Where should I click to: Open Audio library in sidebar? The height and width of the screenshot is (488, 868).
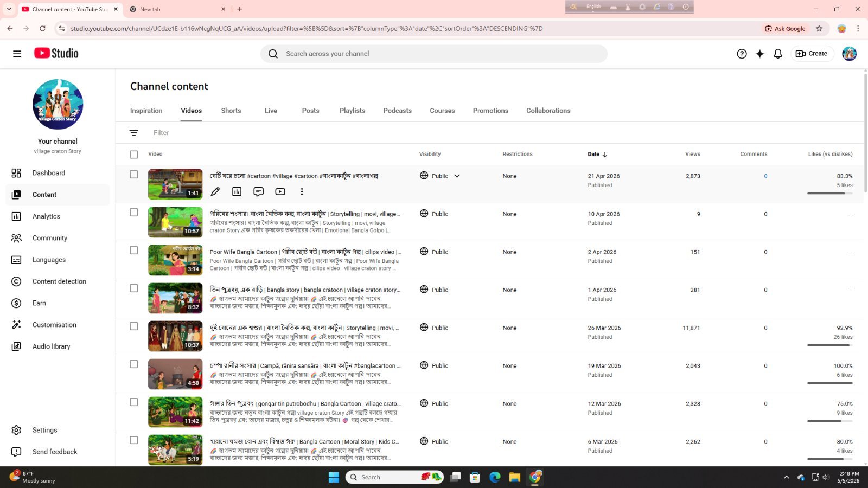58,346
